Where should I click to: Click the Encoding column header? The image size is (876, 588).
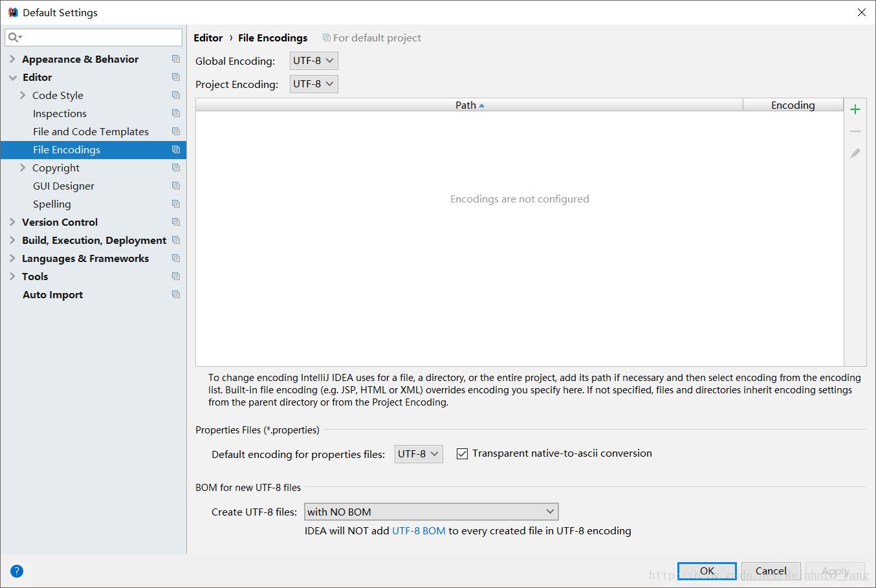click(x=793, y=105)
